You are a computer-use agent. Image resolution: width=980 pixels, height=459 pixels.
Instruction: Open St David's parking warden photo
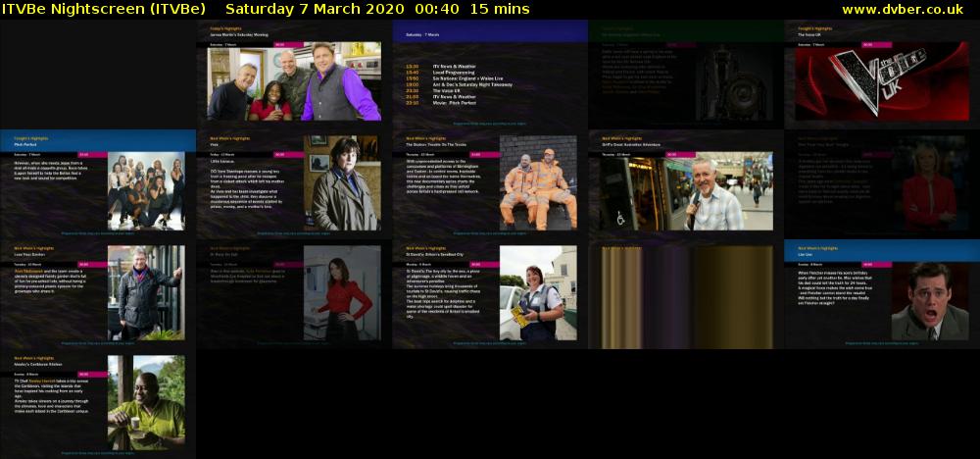[538, 292]
